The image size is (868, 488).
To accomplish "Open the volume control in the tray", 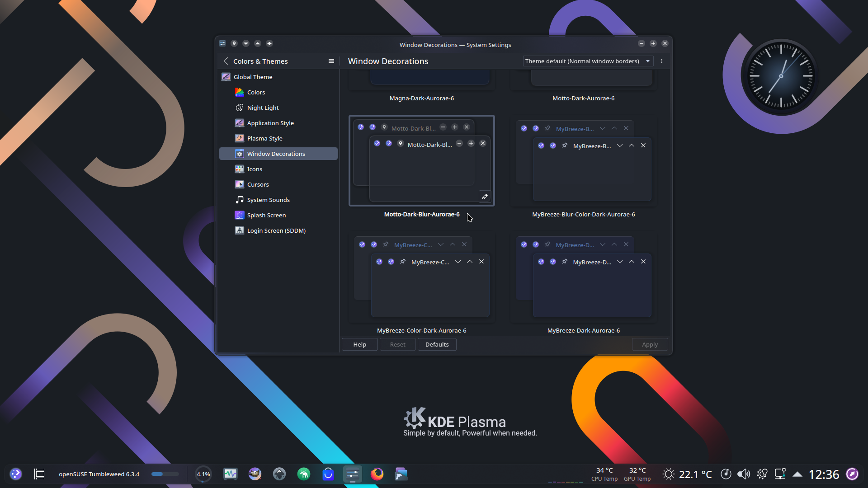I will 744,474.
